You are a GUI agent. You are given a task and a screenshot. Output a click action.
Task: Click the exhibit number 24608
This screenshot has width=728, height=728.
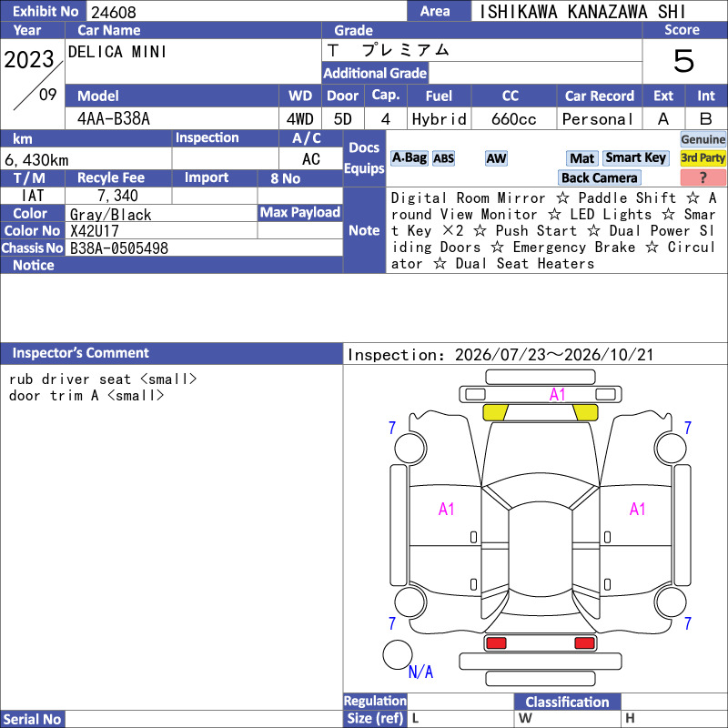[114, 12]
